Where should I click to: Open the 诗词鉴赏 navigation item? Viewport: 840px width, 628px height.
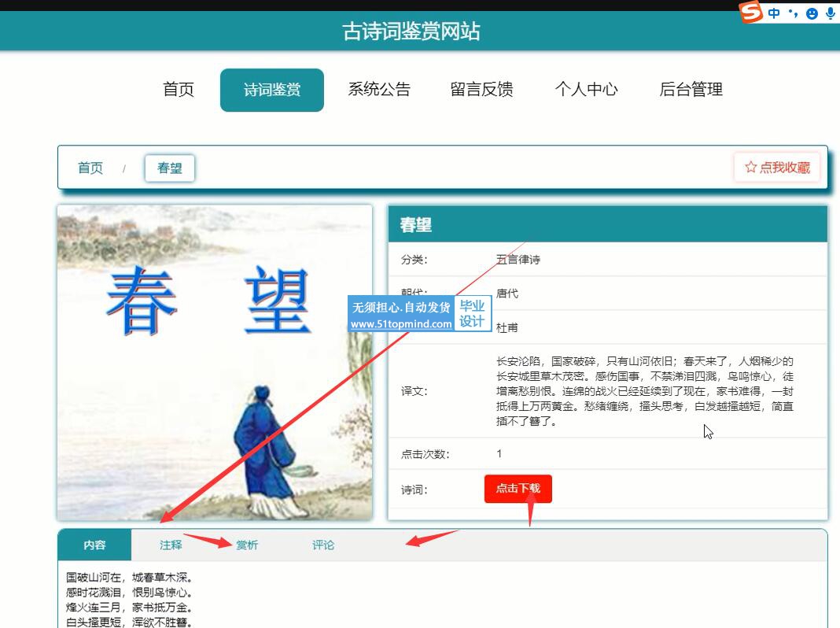[272, 90]
